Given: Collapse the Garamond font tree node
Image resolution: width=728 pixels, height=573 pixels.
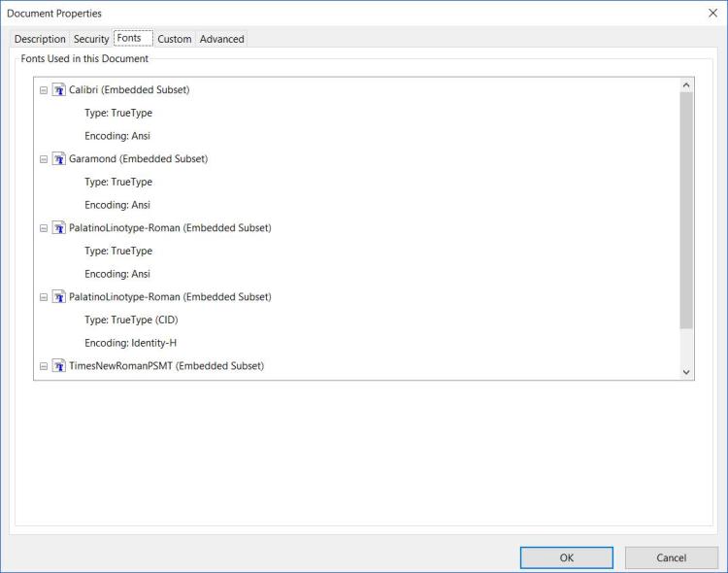Looking at the screenshot, I should (x=44, y=159).
